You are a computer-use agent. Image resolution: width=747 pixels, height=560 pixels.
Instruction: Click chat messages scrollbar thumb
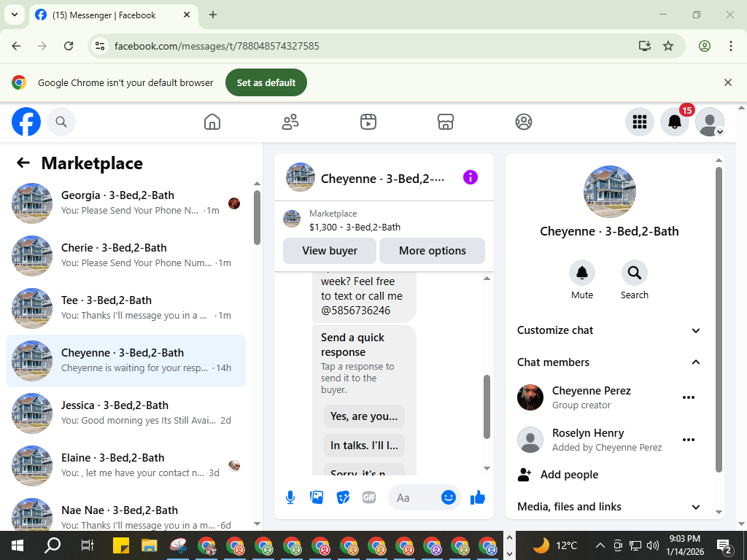point(487,407)
